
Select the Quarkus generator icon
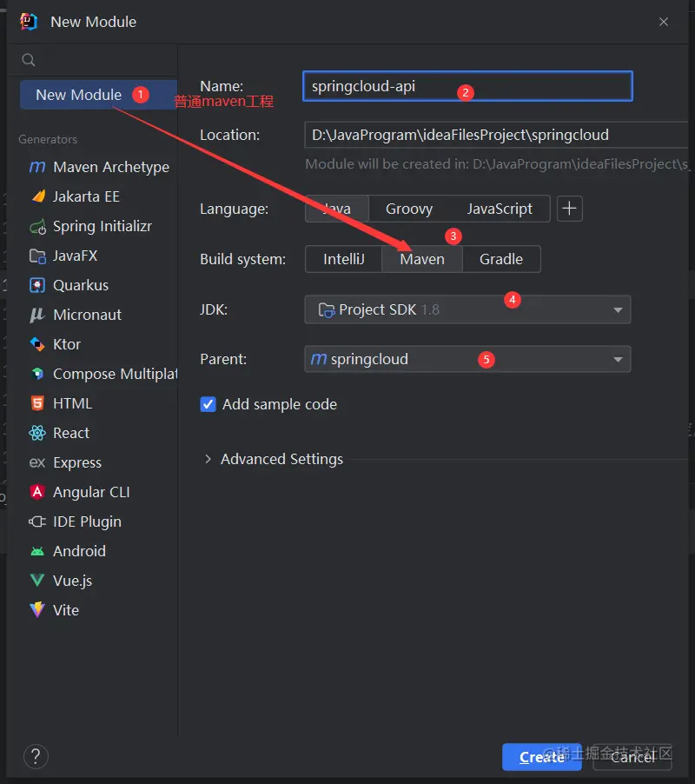(37, 285)
